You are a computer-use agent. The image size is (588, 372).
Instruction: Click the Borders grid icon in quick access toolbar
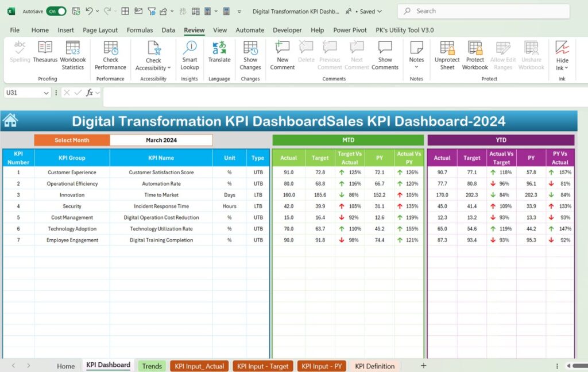[x=125, y=11]
